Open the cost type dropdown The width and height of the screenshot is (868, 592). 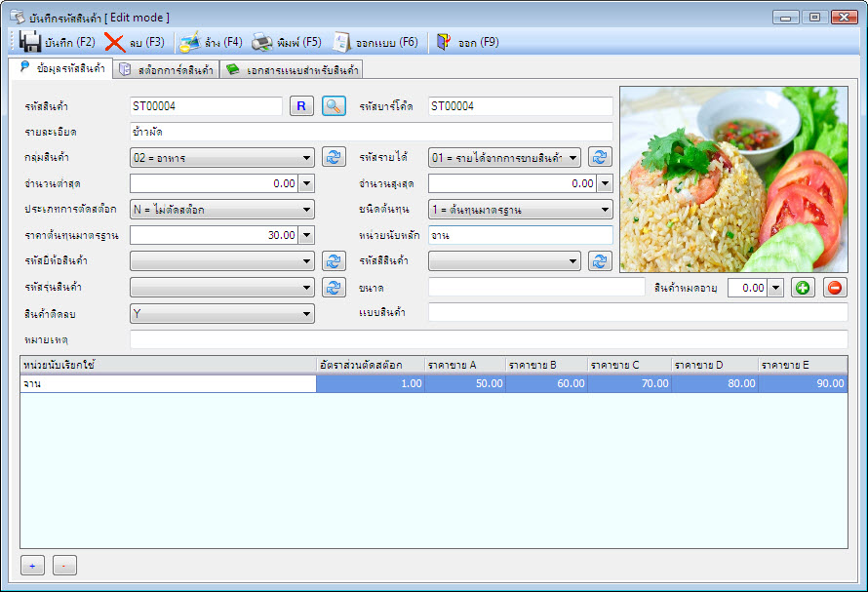tap(521, 210)
